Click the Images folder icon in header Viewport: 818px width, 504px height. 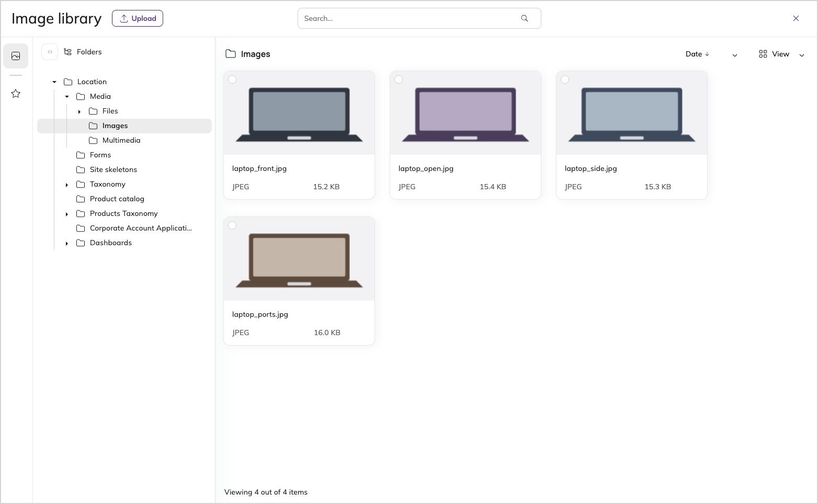pos(231,54)
